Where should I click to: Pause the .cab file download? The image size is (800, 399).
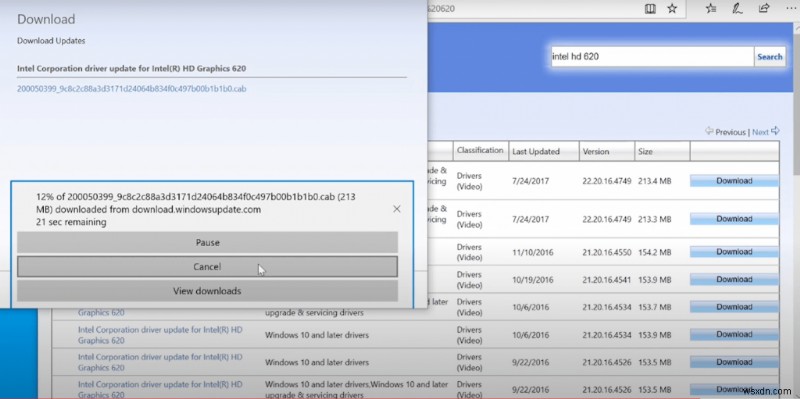point(207,242)
